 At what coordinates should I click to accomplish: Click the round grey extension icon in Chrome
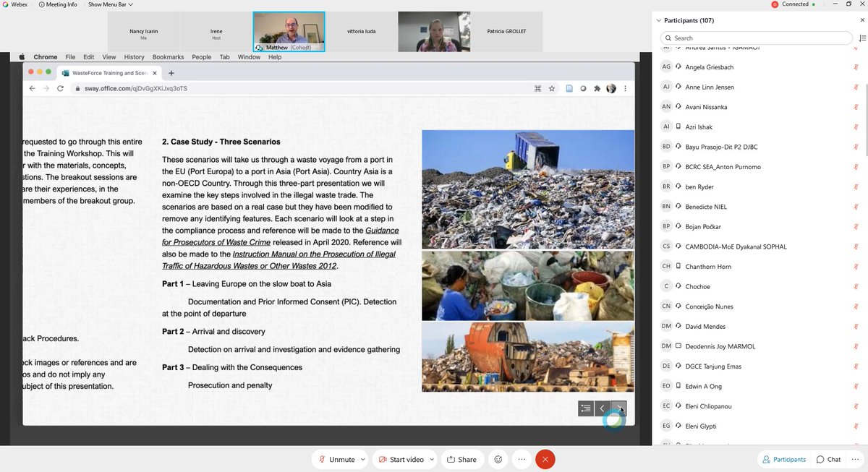583,88
